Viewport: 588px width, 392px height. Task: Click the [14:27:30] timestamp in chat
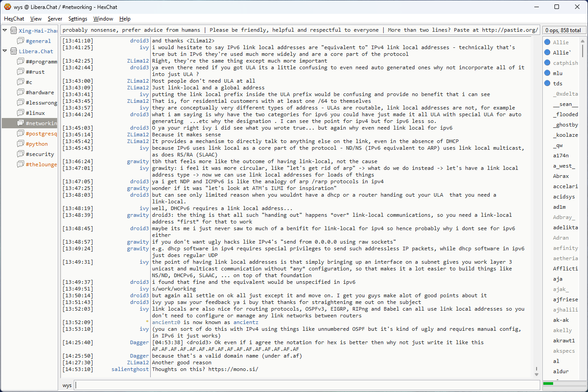click(x=78, y=362)
